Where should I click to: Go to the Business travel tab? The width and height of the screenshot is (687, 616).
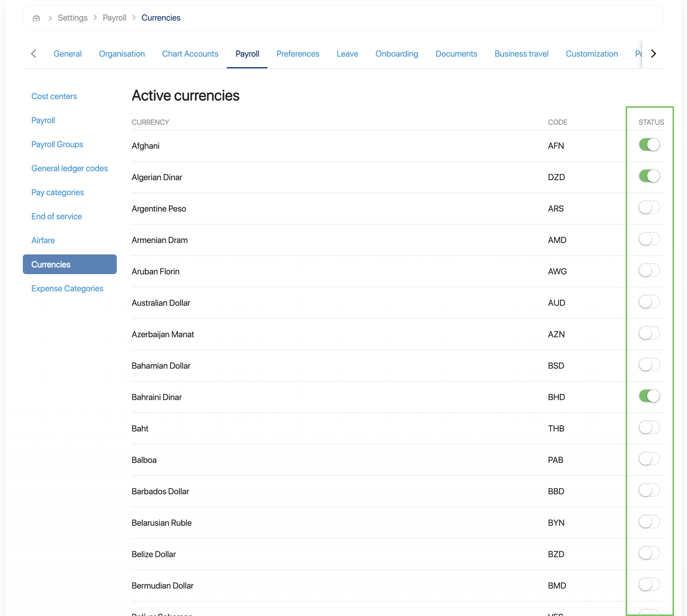pyautogui.click(x=521, y=54)
